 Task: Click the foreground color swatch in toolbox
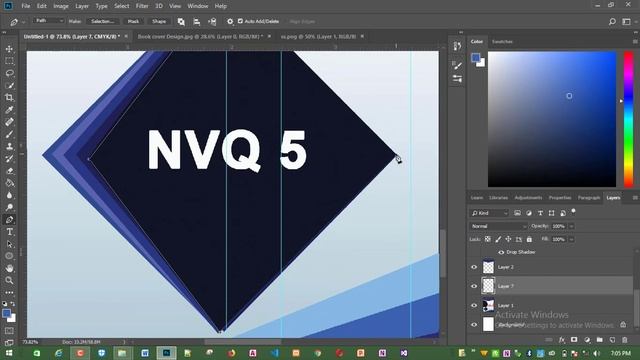click(7, 313)
